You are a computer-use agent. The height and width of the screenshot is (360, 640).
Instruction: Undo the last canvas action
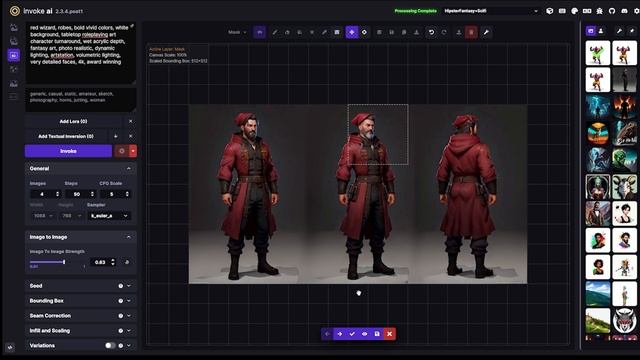click(x=431, y=32)
